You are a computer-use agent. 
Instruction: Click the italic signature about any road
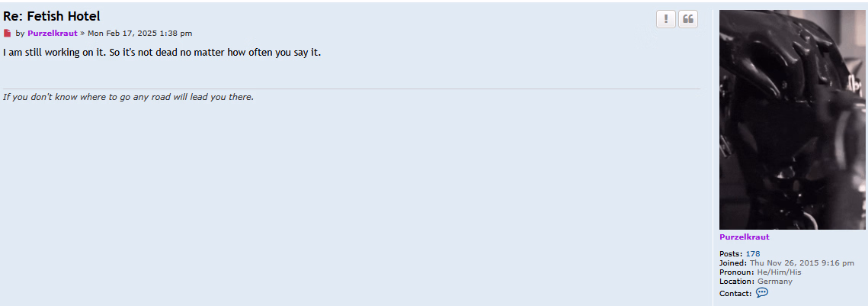pyautogui.click(x=129, y=97)
